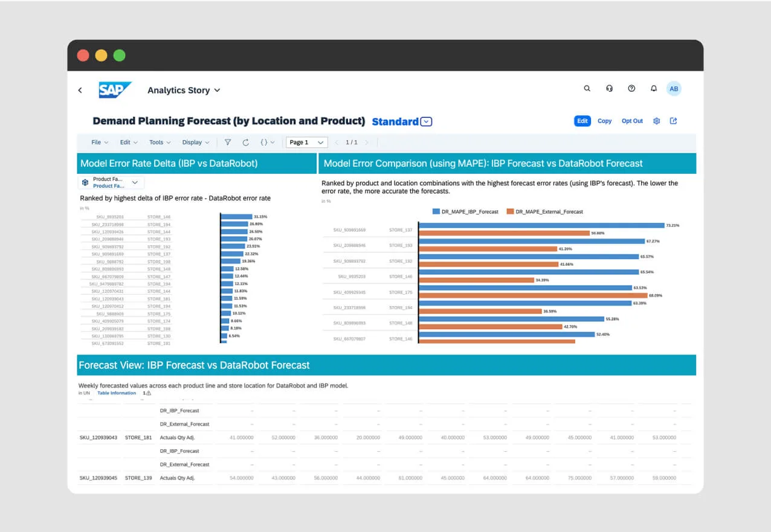Click the SAP logo

pos(115,90)
